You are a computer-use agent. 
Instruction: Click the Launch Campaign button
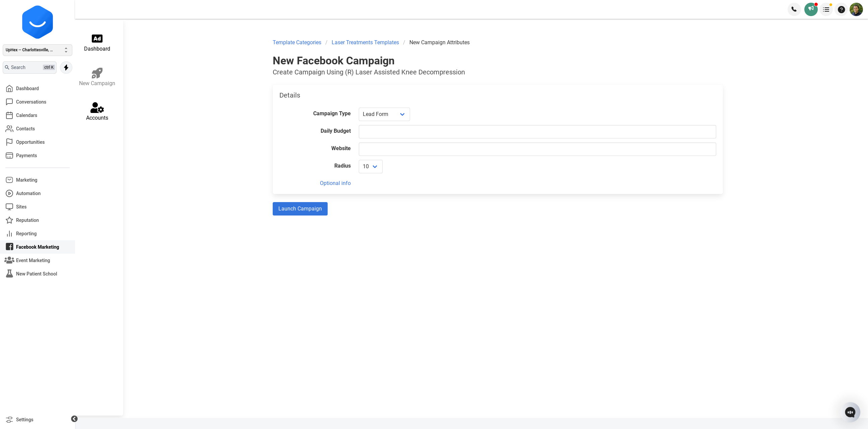tap(300, 209)
